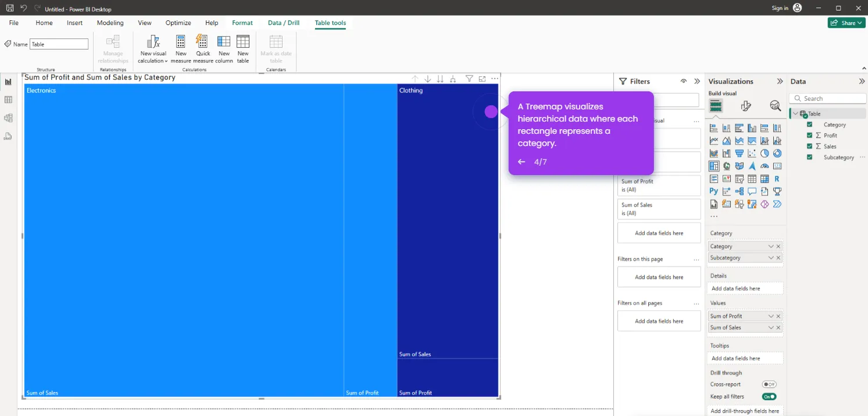The width and height of the screenshot is (868, 416).
Task: Open Report view in sidebar
Action: (x=8, y=82)
